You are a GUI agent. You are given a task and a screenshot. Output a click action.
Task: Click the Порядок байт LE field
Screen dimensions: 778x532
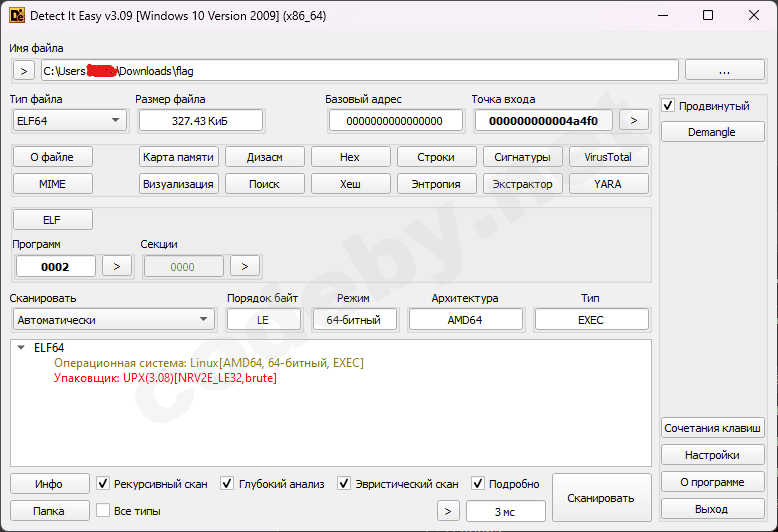pos(263,320)
